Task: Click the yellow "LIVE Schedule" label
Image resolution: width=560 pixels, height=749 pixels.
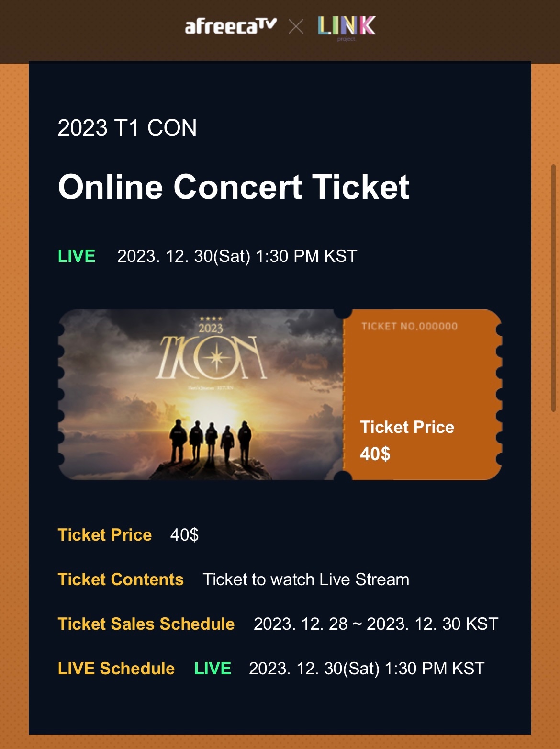Action: point(116,669)
